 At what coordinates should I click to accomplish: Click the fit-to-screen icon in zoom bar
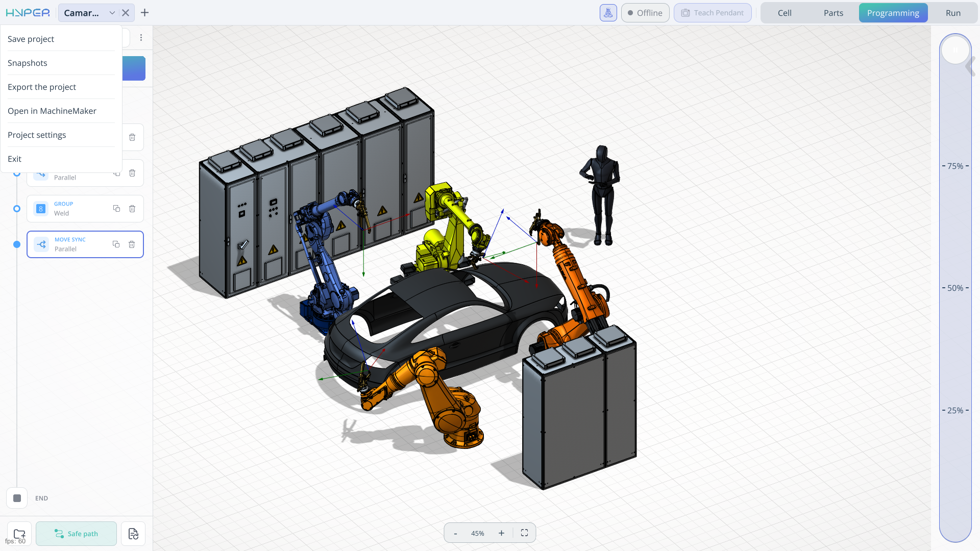(x=524, y=533)
